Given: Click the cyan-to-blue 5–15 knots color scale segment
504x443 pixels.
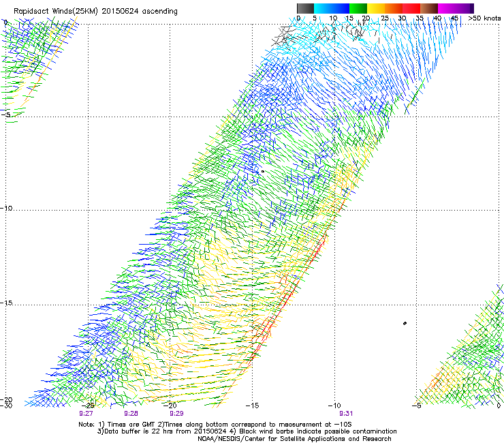Looking at the screenshot, I should click(332, 8).
